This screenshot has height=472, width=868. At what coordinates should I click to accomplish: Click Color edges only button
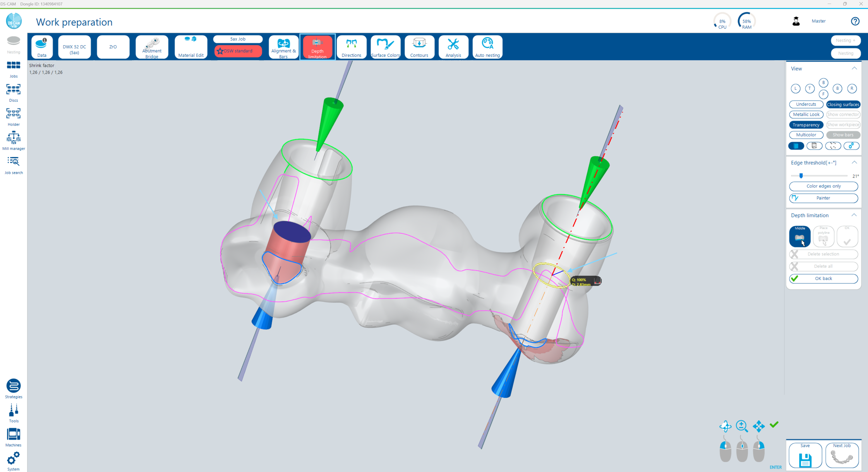[823, 186]
